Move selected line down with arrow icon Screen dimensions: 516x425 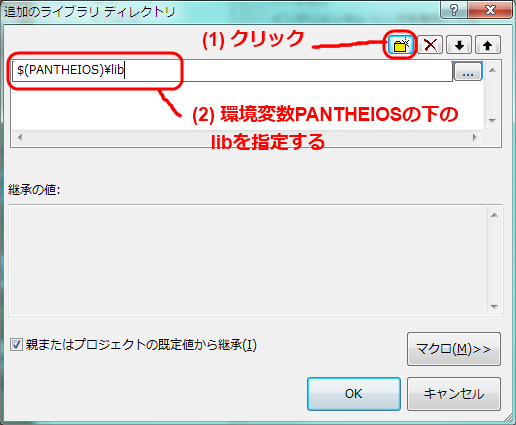[x=459, y=45]
